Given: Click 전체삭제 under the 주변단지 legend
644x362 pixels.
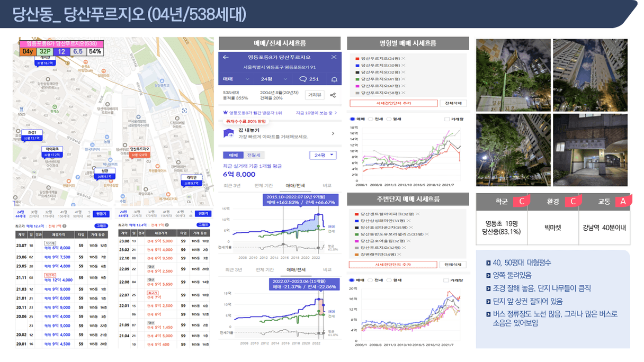Looking at the screenshot, I should 453,264.
